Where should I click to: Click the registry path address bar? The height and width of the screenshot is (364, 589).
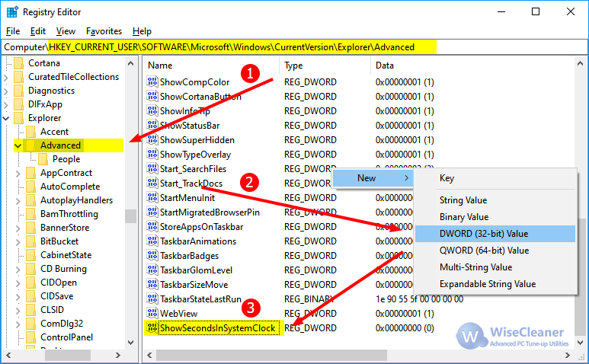[294, 47]
